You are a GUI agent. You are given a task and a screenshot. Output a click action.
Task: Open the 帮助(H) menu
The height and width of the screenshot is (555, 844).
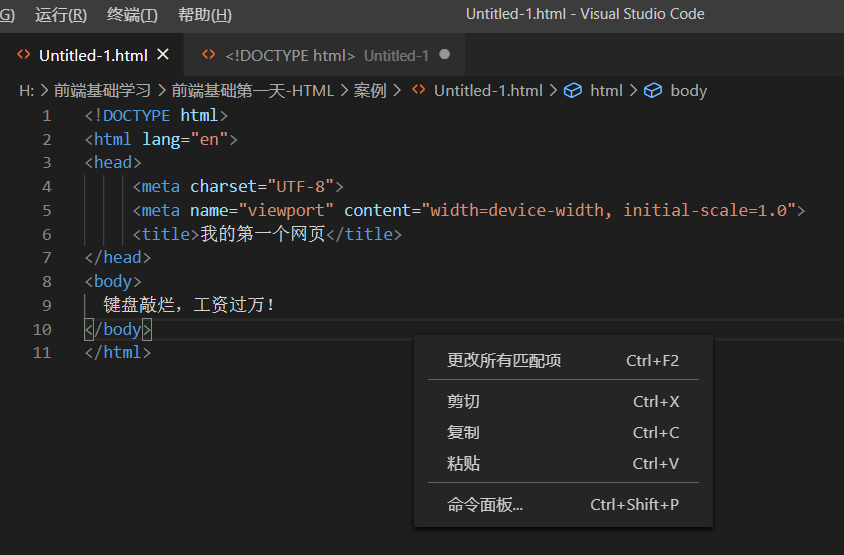pyautogui.click(x=204, y=14)
